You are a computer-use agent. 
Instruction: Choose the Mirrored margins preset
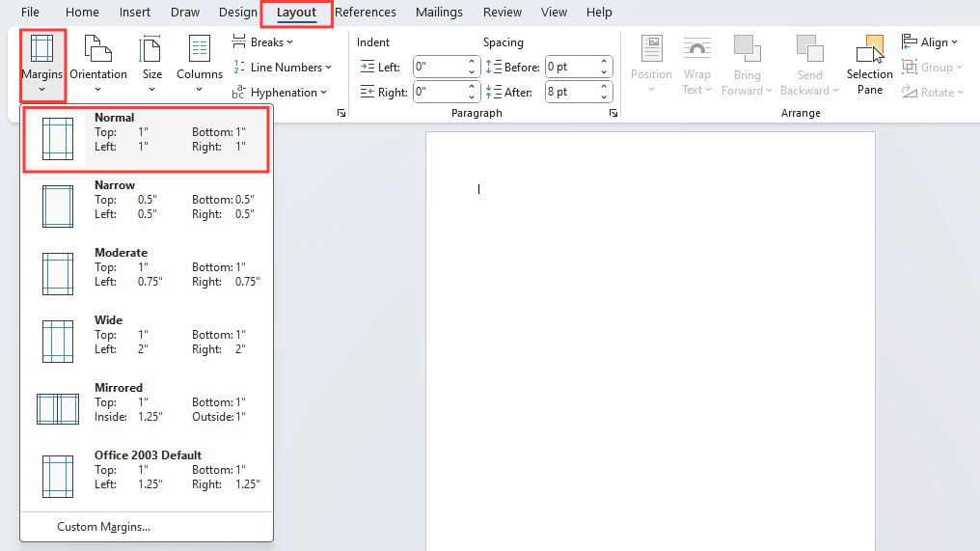(147, 409)
